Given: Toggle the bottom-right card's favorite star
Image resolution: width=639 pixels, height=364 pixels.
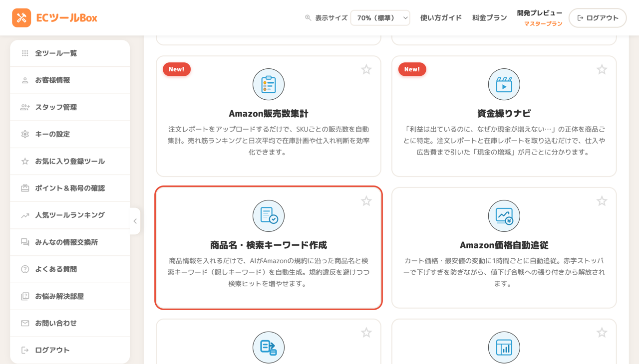Looking at the screenshot, I should click(602, 333).
